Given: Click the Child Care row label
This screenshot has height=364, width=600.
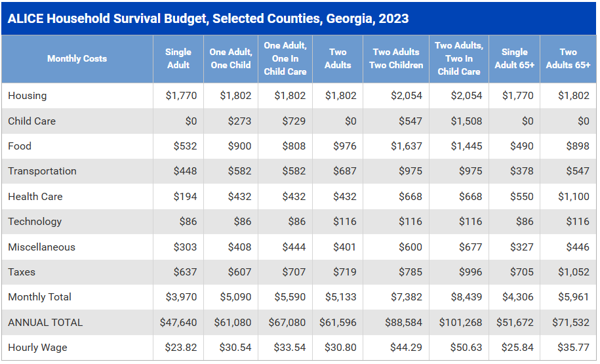Looking at the screenshot, I should coord(31,121).
